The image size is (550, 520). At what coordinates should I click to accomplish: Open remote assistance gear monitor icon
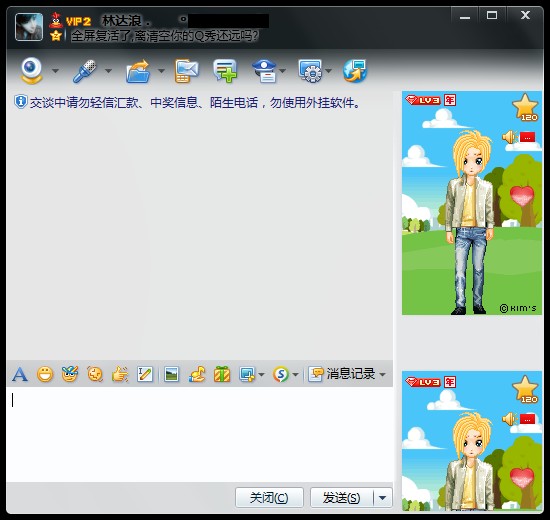pos(310,71)
